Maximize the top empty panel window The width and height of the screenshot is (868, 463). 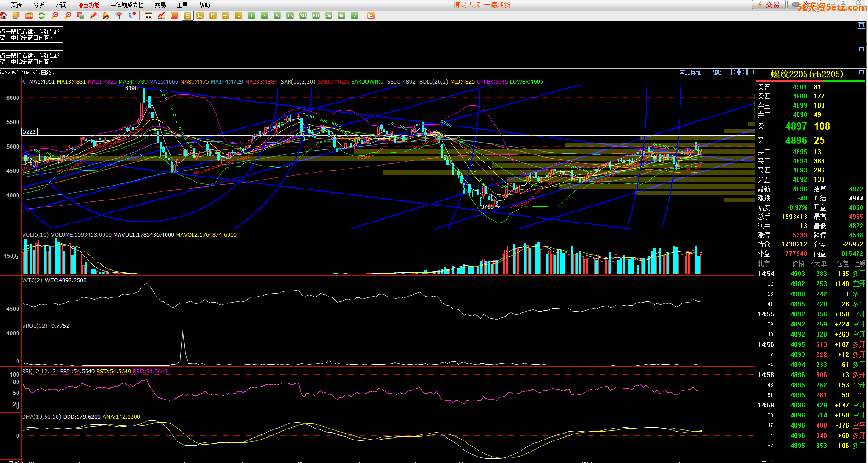[862, 25]
